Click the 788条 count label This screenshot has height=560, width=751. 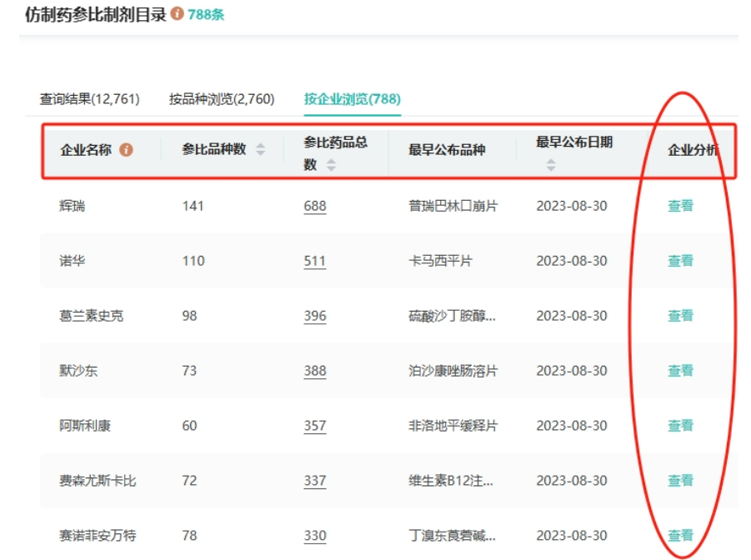[206, 14]
